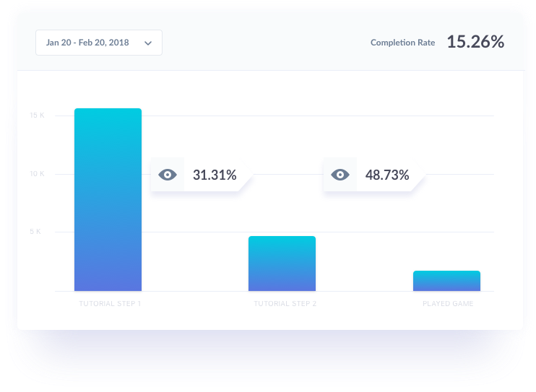Click the TUTORIAL STEP 1 axis label
This screenshot has height=392, width=536.
[110, 304]
